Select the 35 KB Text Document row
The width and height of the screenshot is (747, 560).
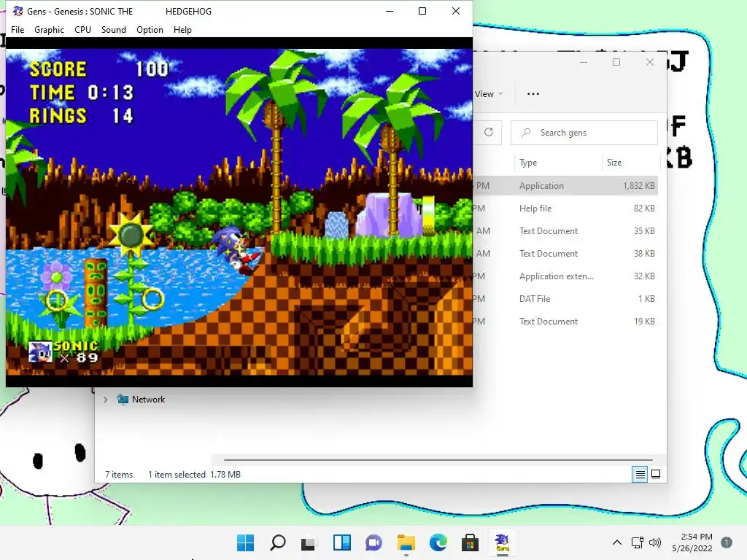click(x=566, y=231)
